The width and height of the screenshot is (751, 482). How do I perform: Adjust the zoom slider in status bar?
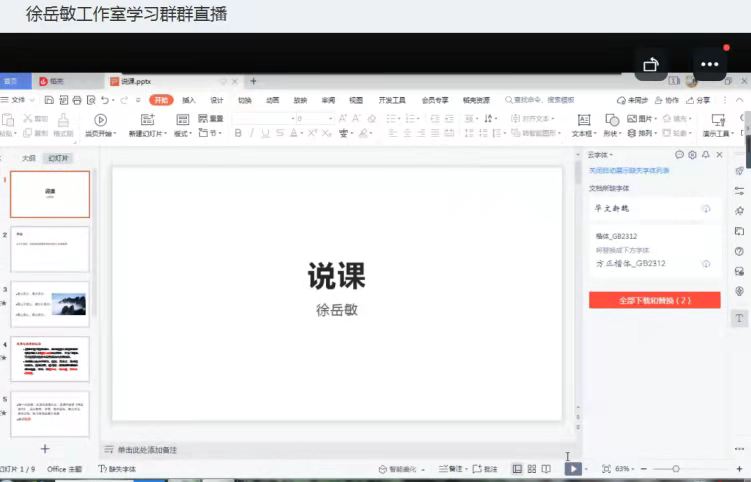pyautogui.click(x=676, y=468)
